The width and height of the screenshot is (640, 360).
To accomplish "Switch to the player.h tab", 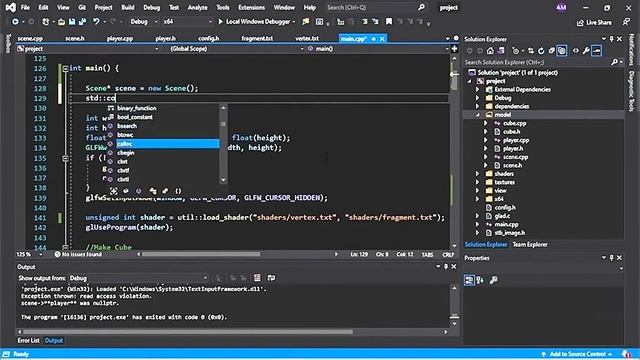I will (165, 38).
